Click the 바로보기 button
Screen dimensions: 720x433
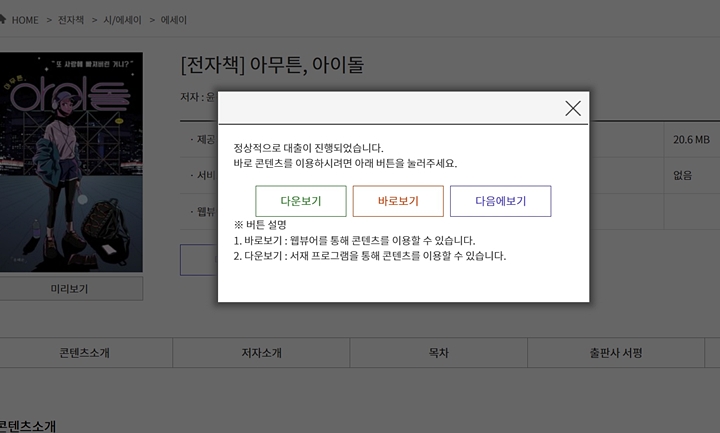tap(398, 201)
